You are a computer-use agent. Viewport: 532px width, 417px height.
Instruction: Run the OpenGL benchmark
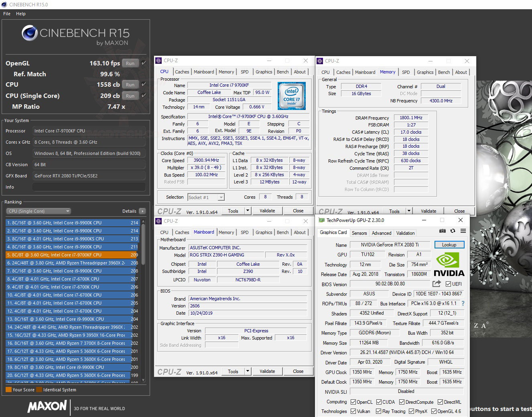[130, 63]
